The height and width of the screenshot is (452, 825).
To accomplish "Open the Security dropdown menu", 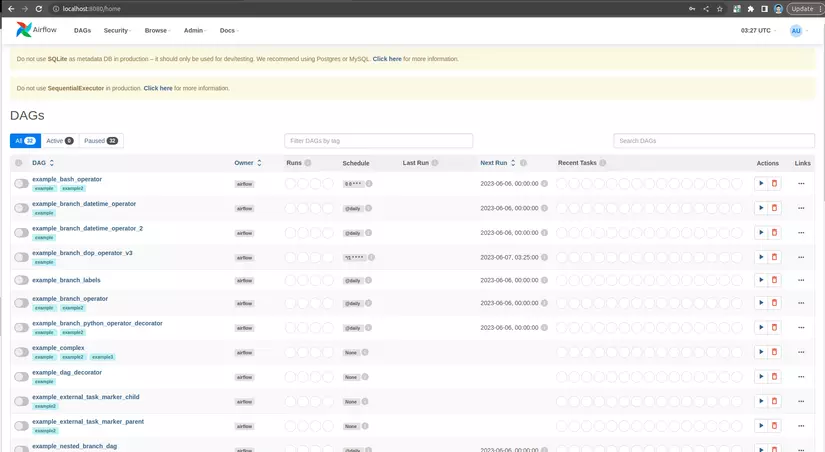I will coord(117,31).
